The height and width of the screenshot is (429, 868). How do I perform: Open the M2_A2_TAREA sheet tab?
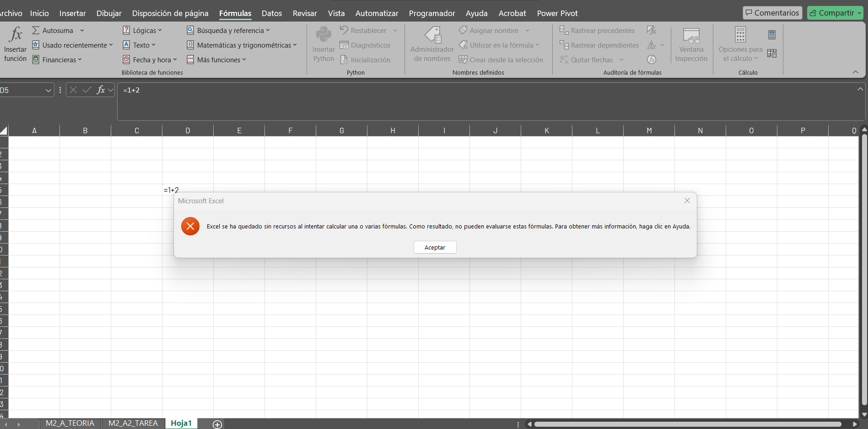(133, 423)
